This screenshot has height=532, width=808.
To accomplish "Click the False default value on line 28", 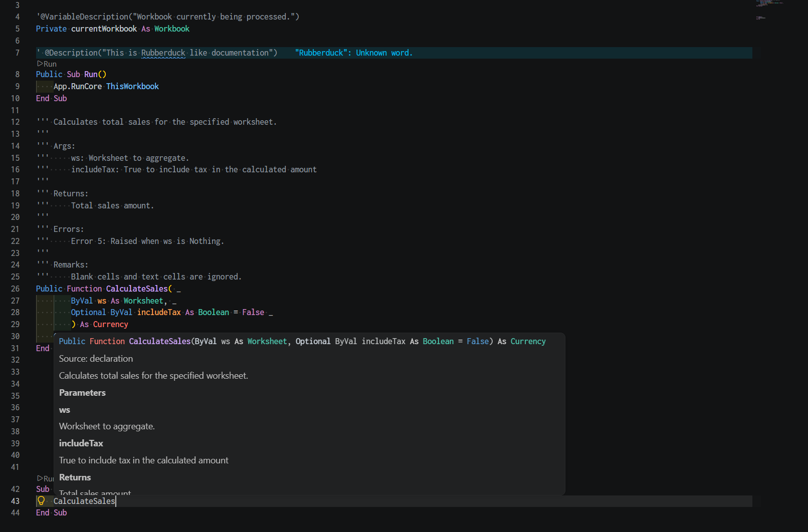I will (253, 313).
